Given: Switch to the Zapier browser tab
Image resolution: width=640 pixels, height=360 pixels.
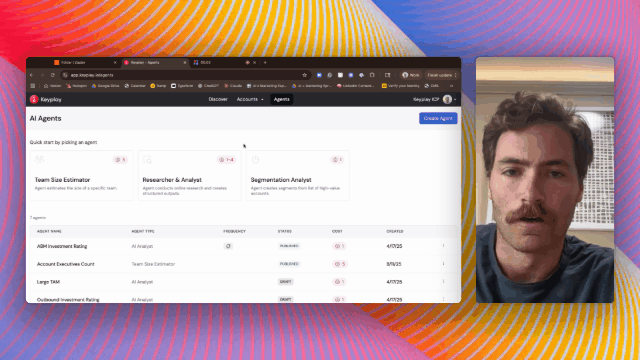Looking at the screenshot, I should tap(85, 62).
